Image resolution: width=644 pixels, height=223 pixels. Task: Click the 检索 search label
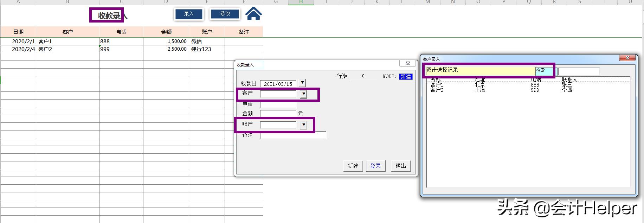coord(541,70)
